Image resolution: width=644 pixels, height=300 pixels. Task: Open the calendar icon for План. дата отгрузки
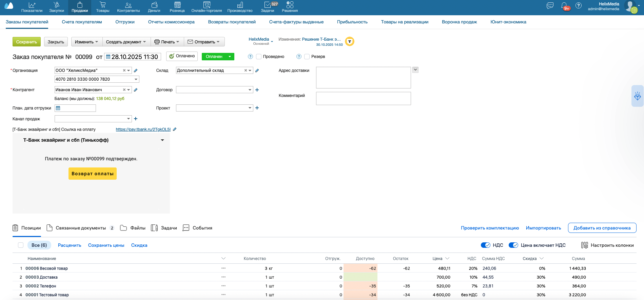pos(58,108)
